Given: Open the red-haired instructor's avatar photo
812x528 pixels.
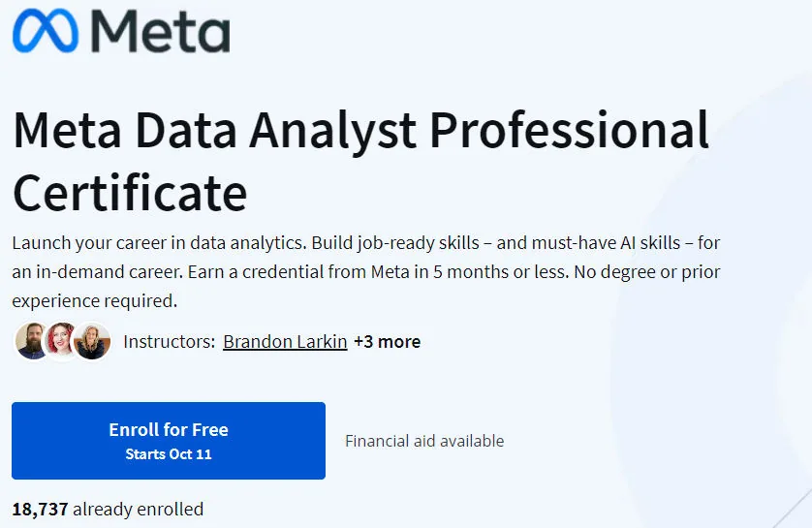Looking at the screenshot, I should [61, 341].
